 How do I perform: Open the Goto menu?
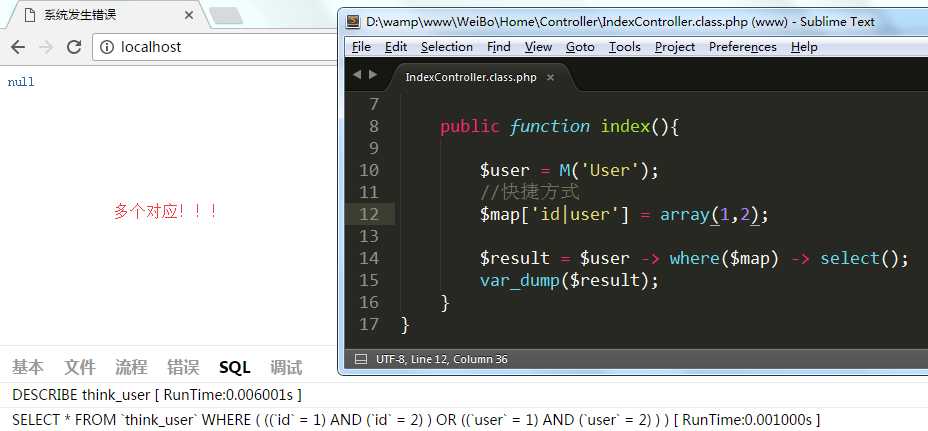tap(580, 47)
